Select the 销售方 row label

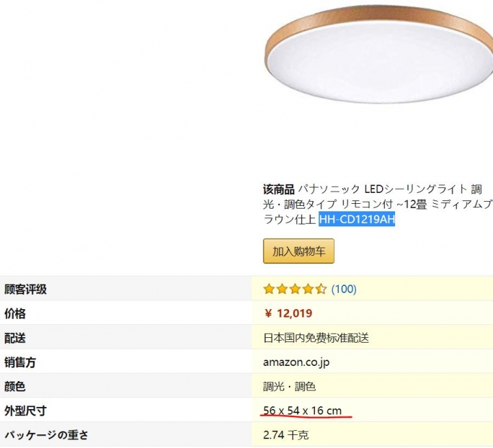pos(21,363)
